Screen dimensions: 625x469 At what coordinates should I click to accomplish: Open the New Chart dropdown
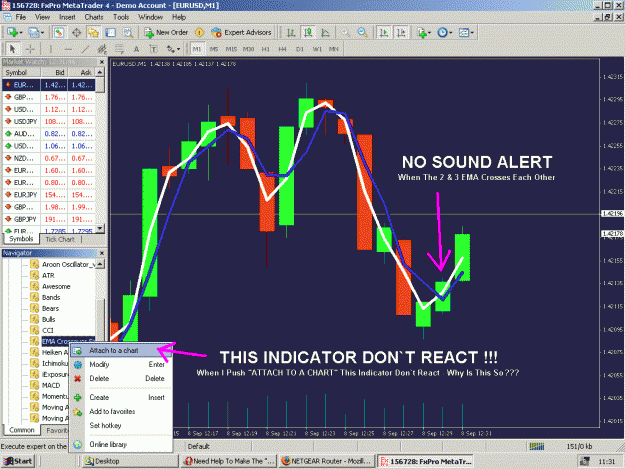click(14, 33)
